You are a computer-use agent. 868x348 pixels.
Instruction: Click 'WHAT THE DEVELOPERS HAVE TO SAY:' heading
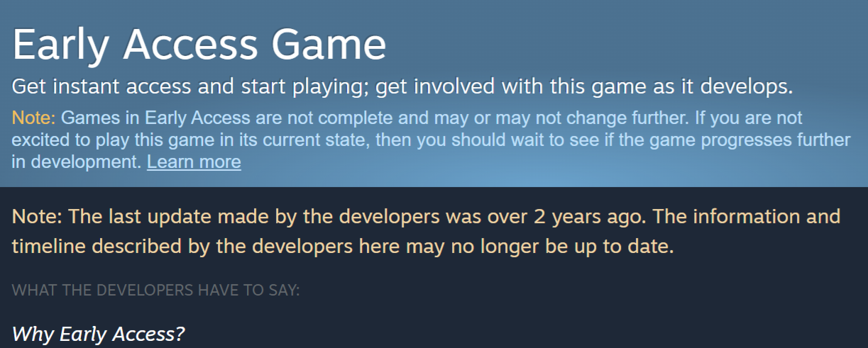156,291
